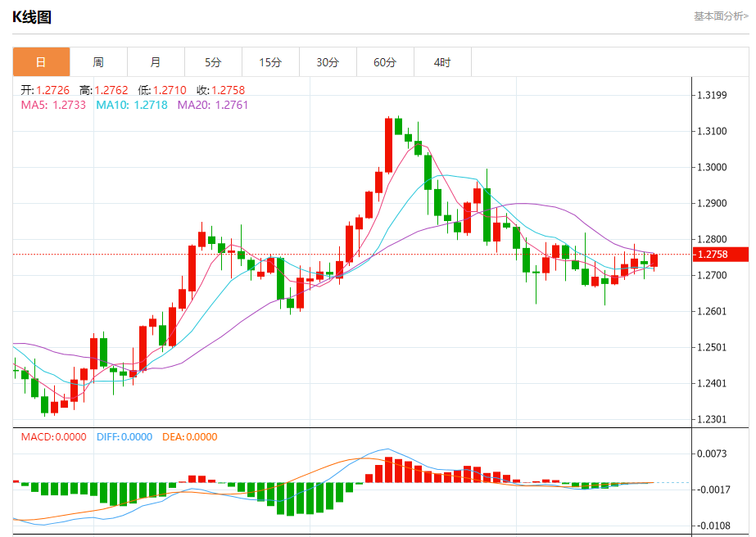Screen dimensions: 756x537
Task: Click the 1.2700 price axis label
Action: [x=712, y=275]
